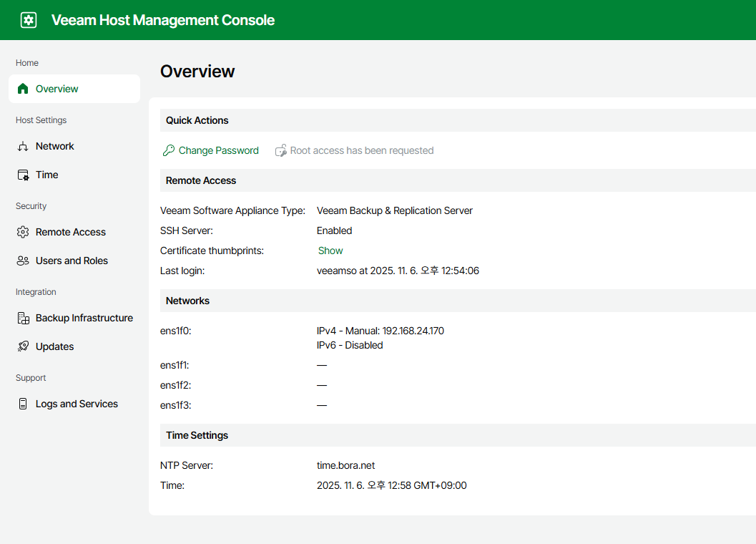Click the 'Host Settings' sidebar group label
The image size is (756, 544).
[x=41, y=120]
